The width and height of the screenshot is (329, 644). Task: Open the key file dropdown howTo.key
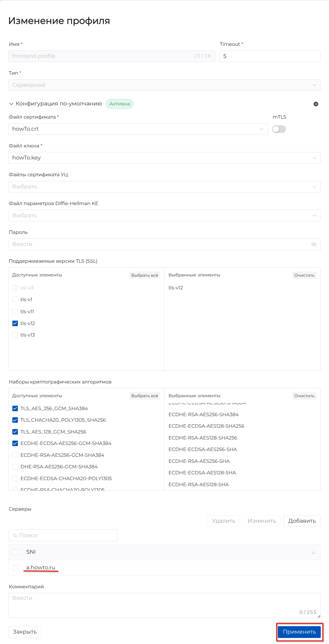(x=164, y=158)
